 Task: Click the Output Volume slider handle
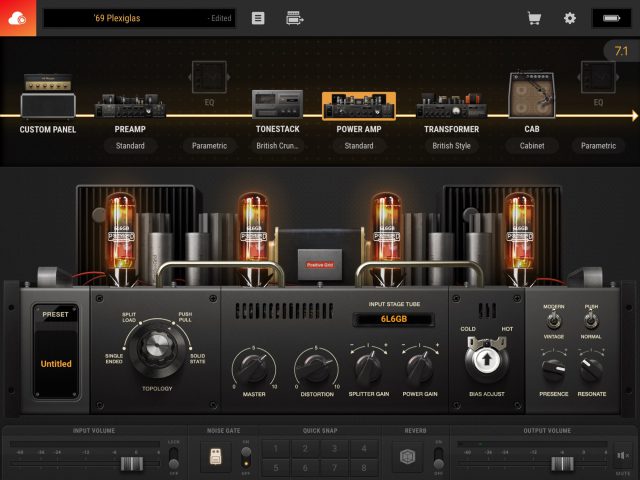click(562, 464)
